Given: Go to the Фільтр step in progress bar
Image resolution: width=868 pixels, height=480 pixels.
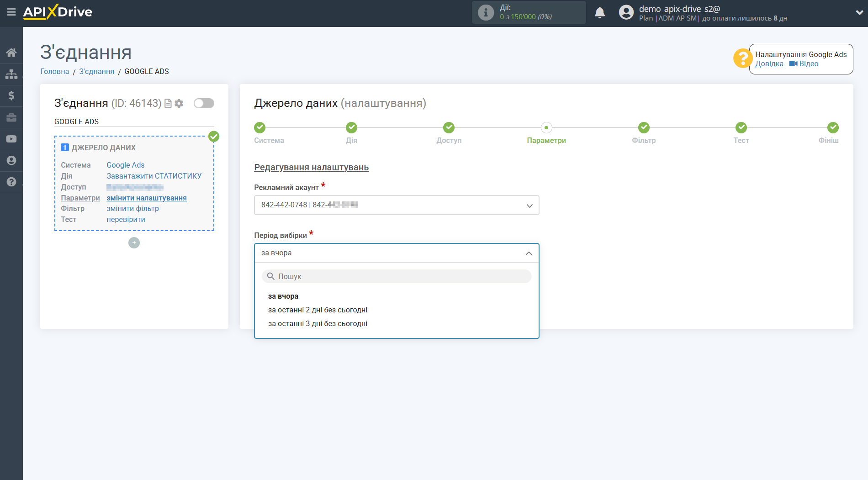Looking at the screenshot, I should (x=644, y=128).
